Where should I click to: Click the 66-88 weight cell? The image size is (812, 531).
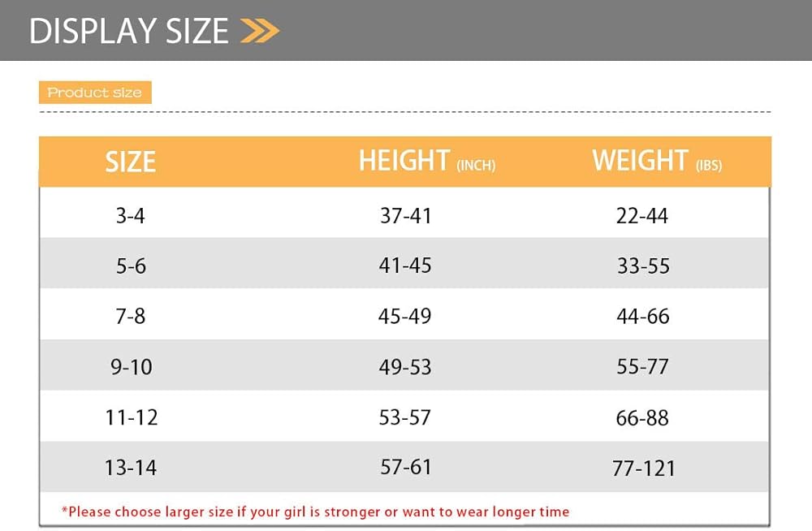[642, 418]
